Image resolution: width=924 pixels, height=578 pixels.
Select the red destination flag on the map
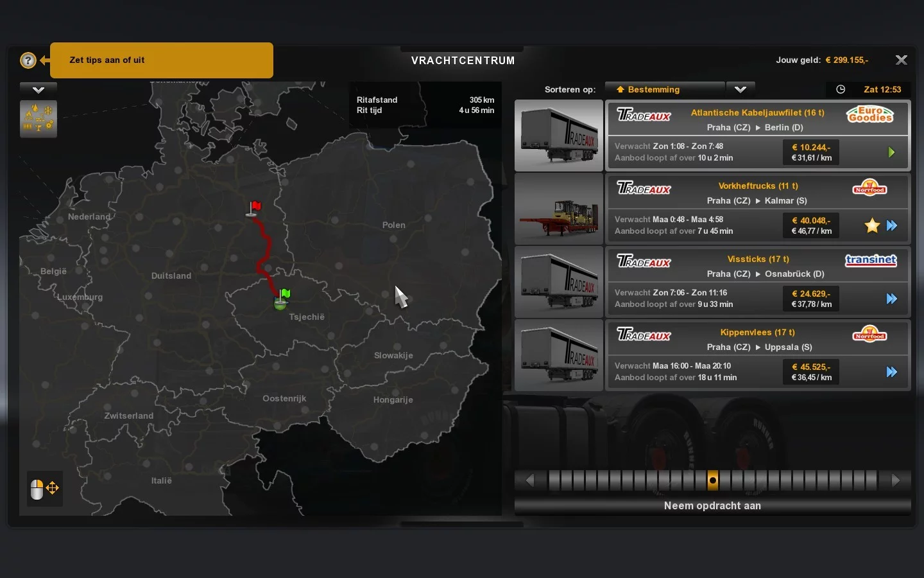[254, 209]
